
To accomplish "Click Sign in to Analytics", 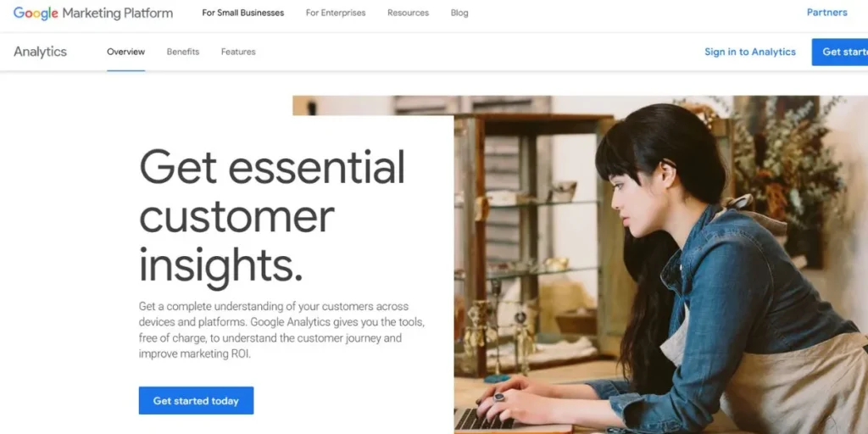I will 750,52.
